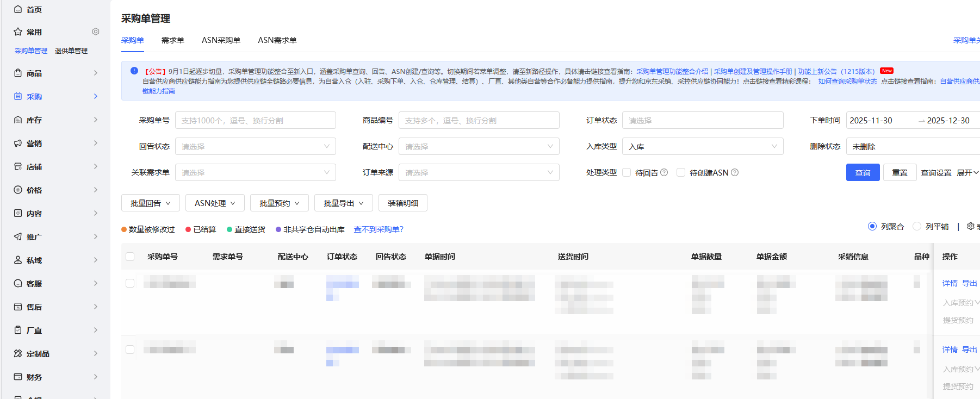The image size is (980, 399).
Task: Click the 客服 customer service icon
Action: (x=18, y=283)
